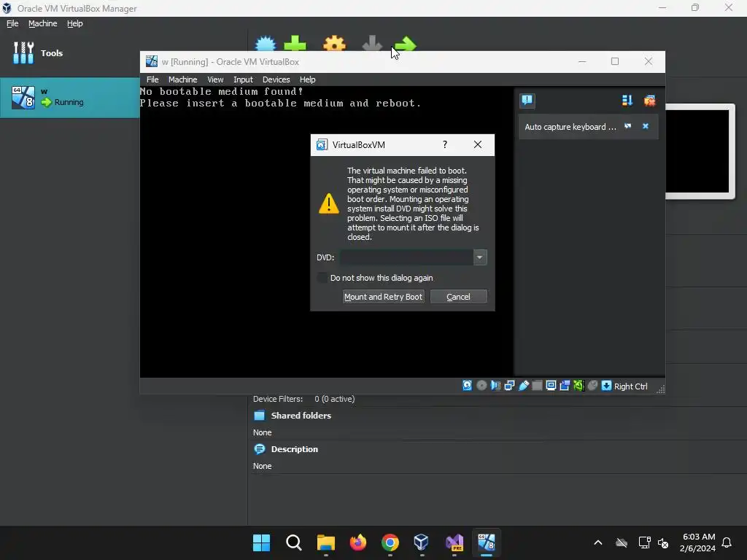Open View menu in VM window

tap(215, 79)
